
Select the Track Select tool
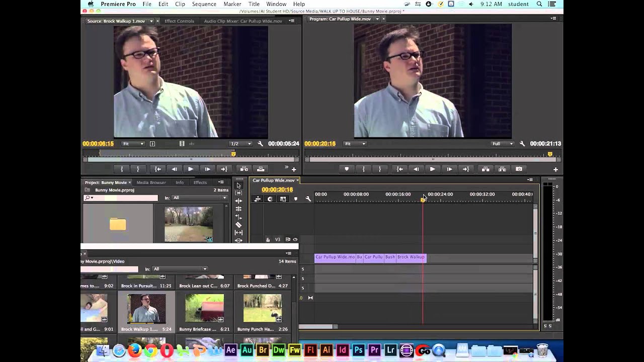click(238, 193)
